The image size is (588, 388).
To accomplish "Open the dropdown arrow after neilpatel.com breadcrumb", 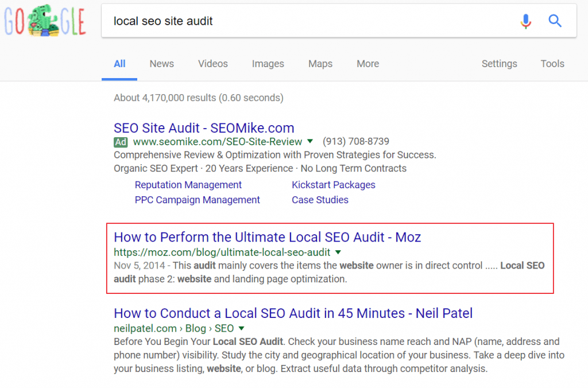I will point(240,328).
